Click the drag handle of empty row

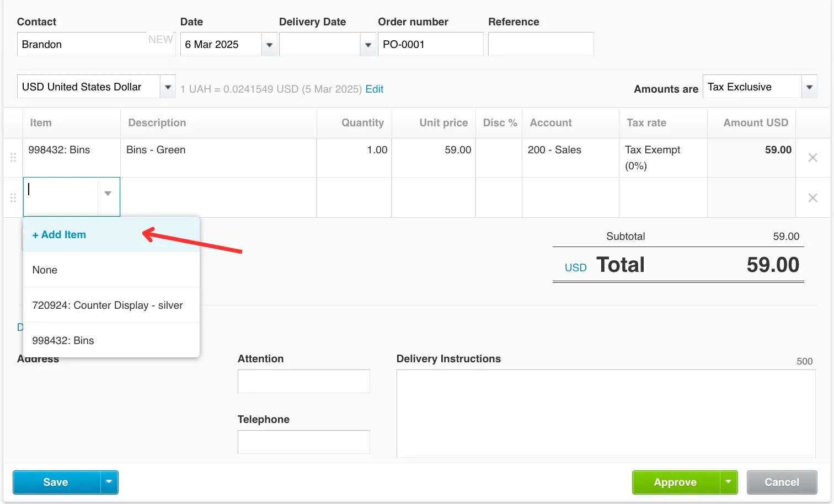click(x=13, y=197)
